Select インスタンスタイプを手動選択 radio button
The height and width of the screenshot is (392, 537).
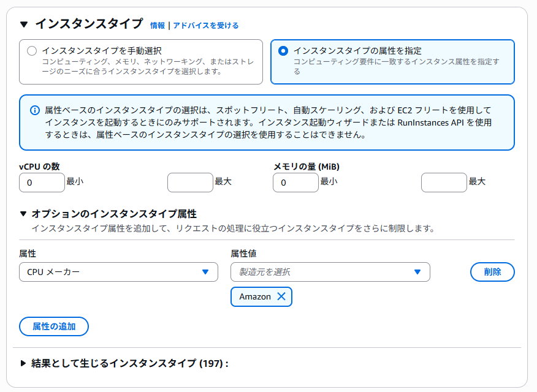point(32,51)
